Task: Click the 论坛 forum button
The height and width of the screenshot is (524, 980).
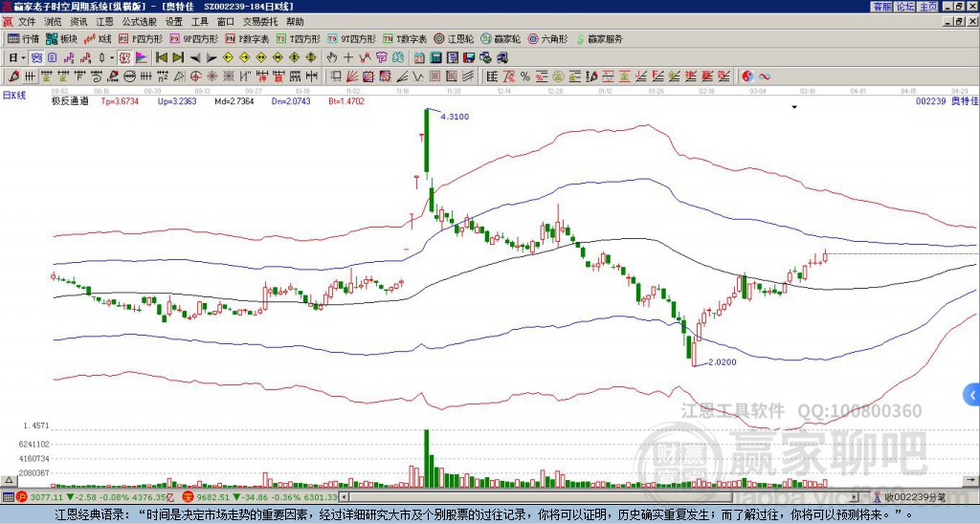Action: pyautogui.click(x=904, y=7)
